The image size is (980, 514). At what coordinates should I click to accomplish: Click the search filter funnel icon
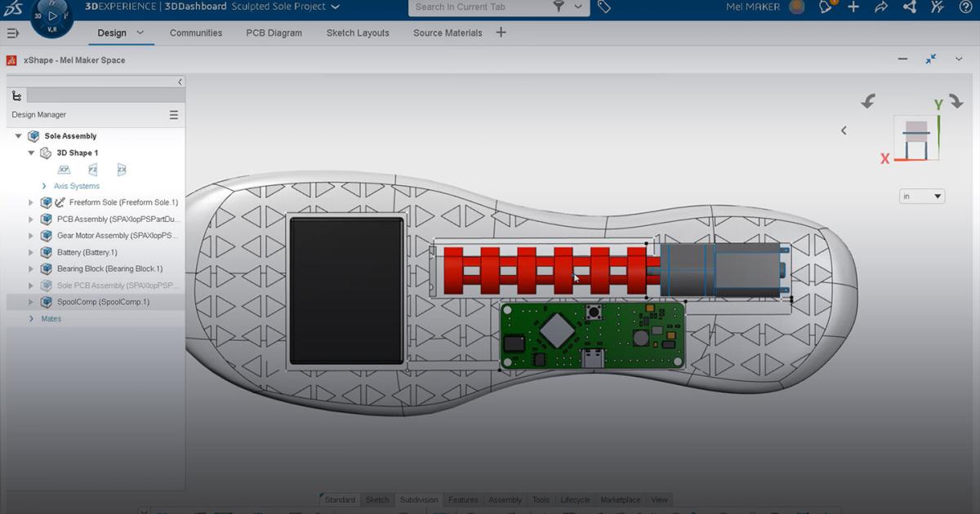[560, 7]
